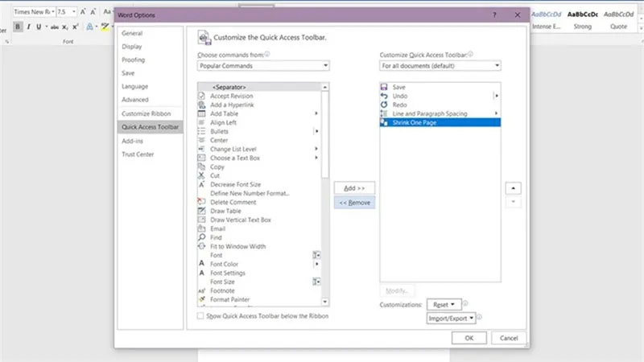Select the Accept Revision command icon
The height and width of the screenshot is (362, 644).
pyautogui.click(x=201, y=96)
